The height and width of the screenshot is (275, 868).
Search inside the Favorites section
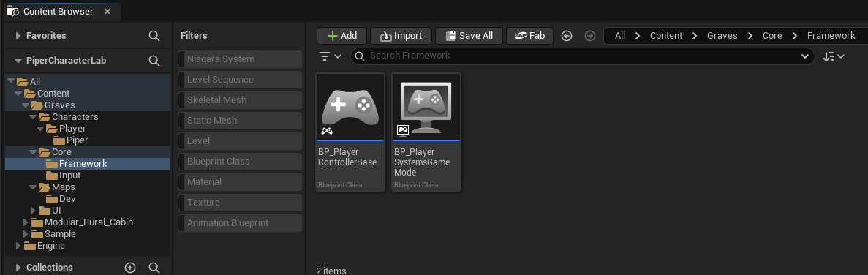tap(154, 36)
